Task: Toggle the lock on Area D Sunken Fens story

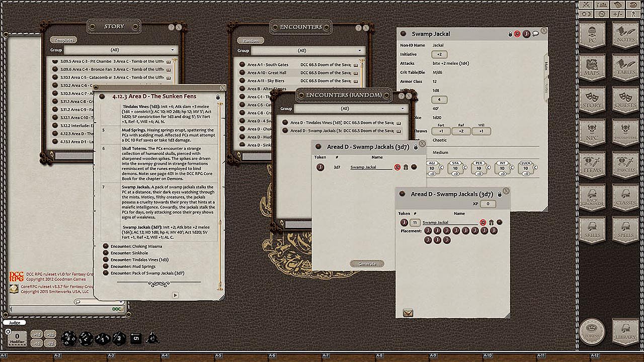Action: coord(218,96)
